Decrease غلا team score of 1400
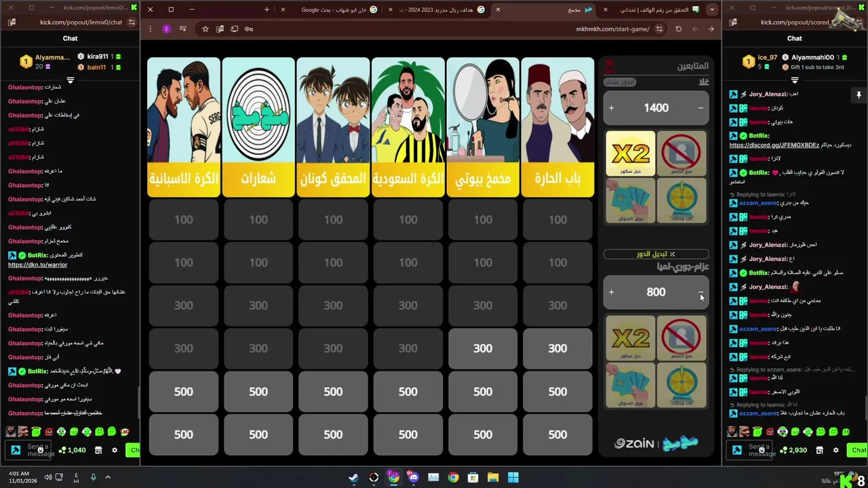Viewport: 868px width, 488px height. click(x=701, y=108)
